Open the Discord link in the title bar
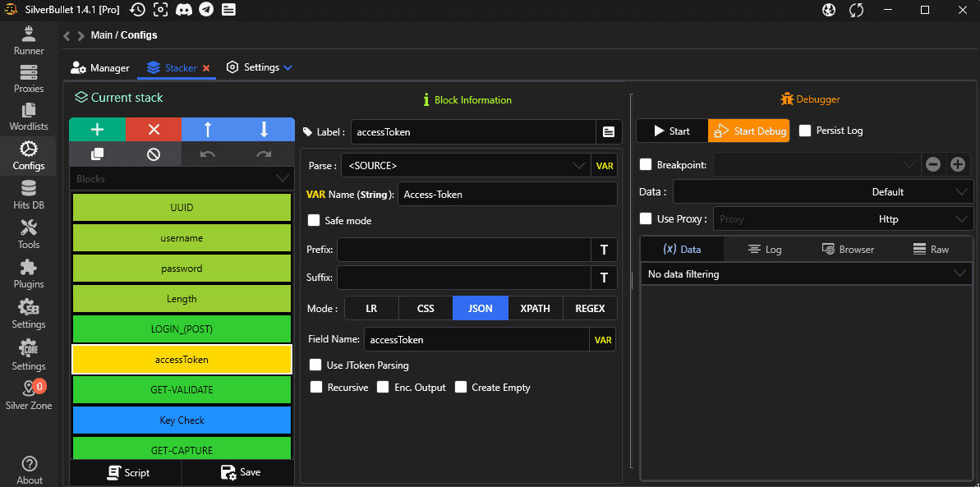 [x=183, y=10]
